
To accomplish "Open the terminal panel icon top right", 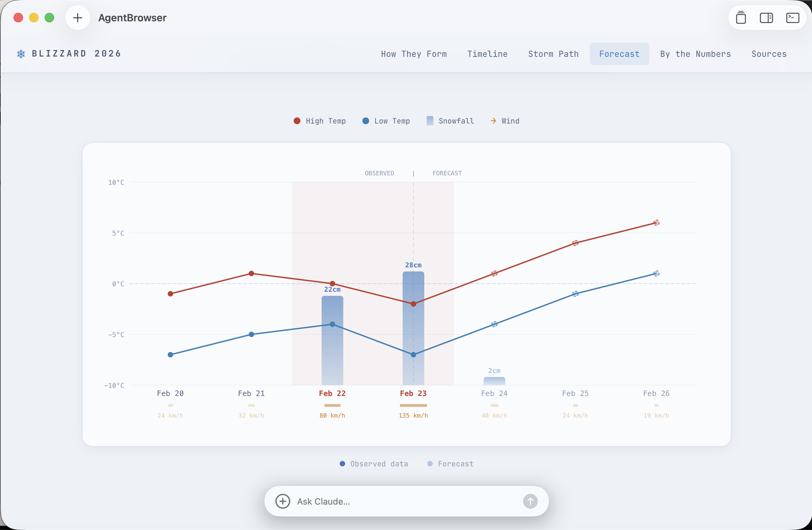I will (x=793, y=18).
